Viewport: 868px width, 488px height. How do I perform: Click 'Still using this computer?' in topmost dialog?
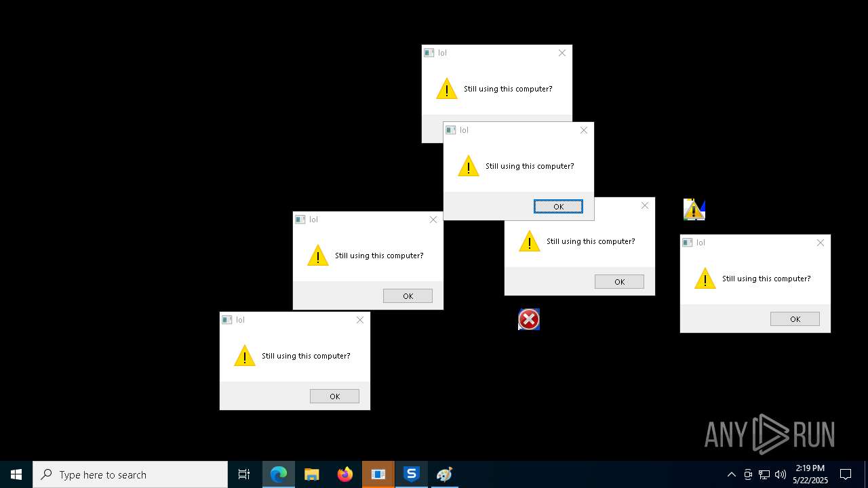[x=508, y=89]
